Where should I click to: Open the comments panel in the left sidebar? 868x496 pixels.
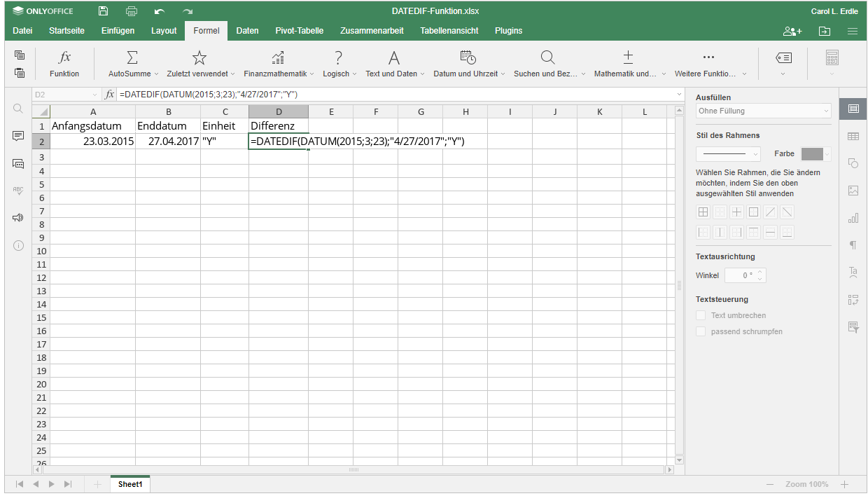tap(18, 136)
